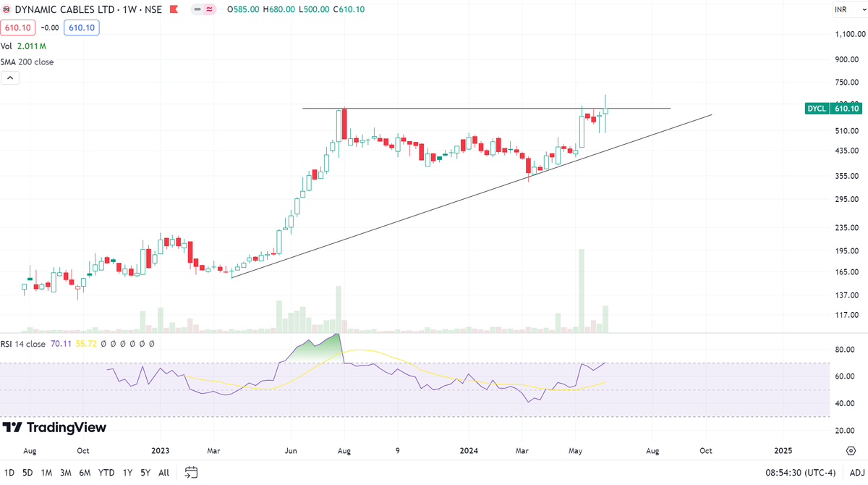Click the Dynamic Cables company logo icon
Image resolution: width=868 pixels, height=485 pixels.
point(8,9)
